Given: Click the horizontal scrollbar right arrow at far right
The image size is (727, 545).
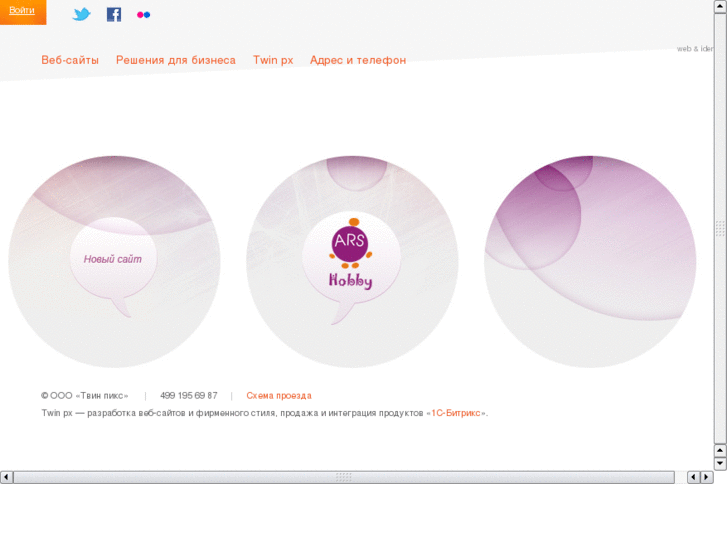Looking at the screenshot, I should pyautogui.click(x=707, y=477).
